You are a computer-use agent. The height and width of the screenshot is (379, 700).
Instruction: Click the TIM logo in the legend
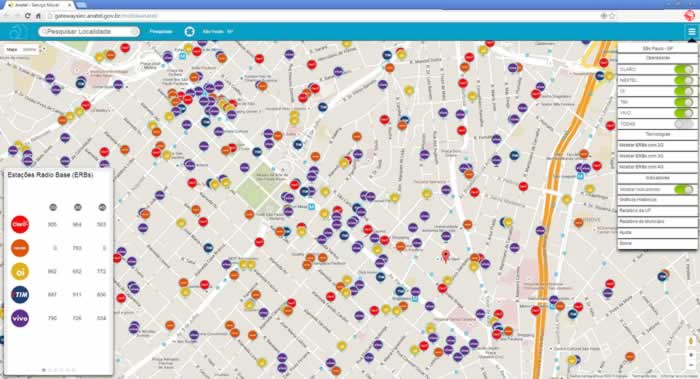coord(20,295)
